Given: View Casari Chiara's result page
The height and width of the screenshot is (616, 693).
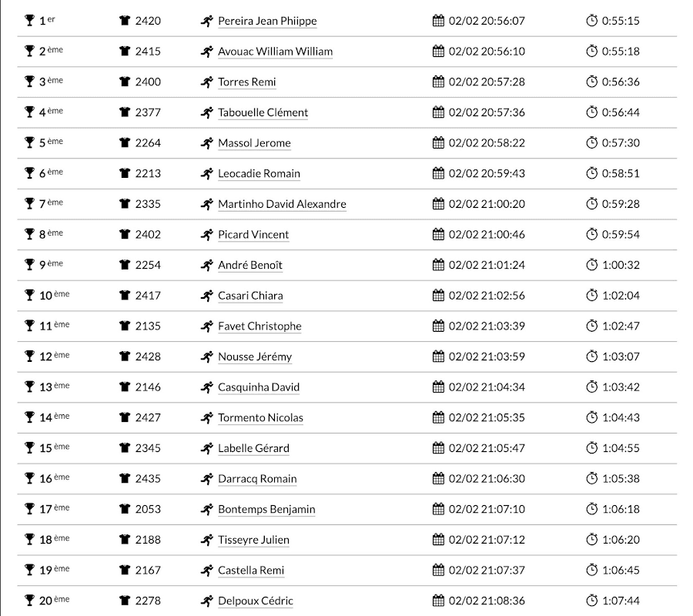Looking at the screenshot, I should coord(250,296).
